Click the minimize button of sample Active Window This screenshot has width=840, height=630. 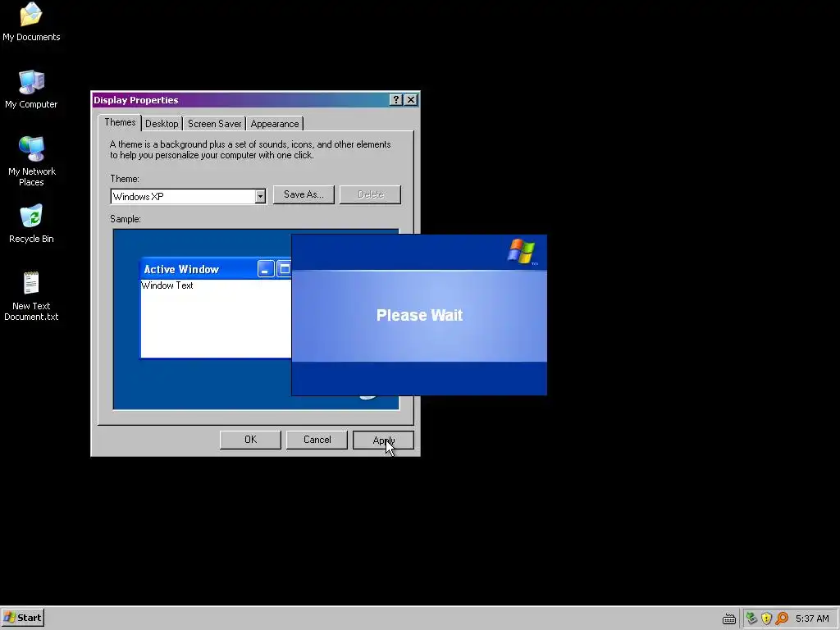pos(266,269)
